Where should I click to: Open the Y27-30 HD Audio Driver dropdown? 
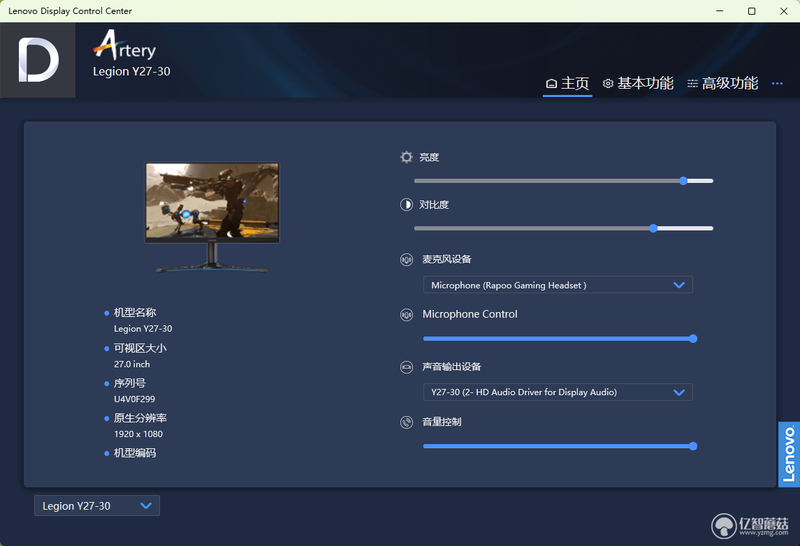tap(558, 392)
